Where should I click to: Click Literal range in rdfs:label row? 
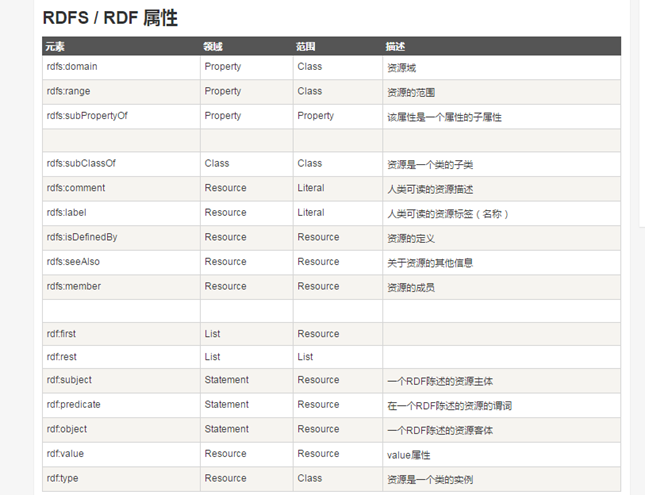click(311, 213)
